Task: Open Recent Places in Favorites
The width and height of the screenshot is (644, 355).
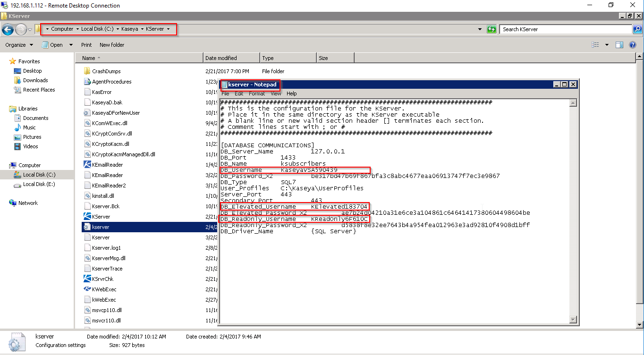Action: click(39, 90)
